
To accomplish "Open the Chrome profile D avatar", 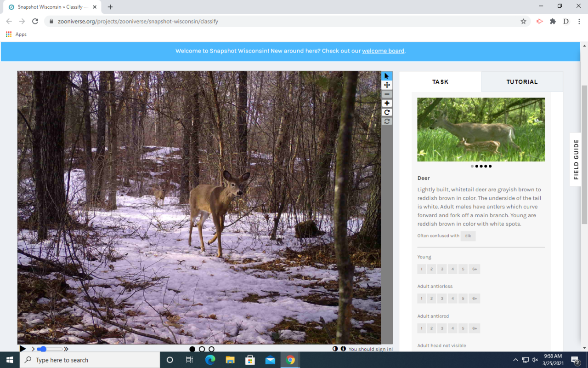I will click(566, 21).
